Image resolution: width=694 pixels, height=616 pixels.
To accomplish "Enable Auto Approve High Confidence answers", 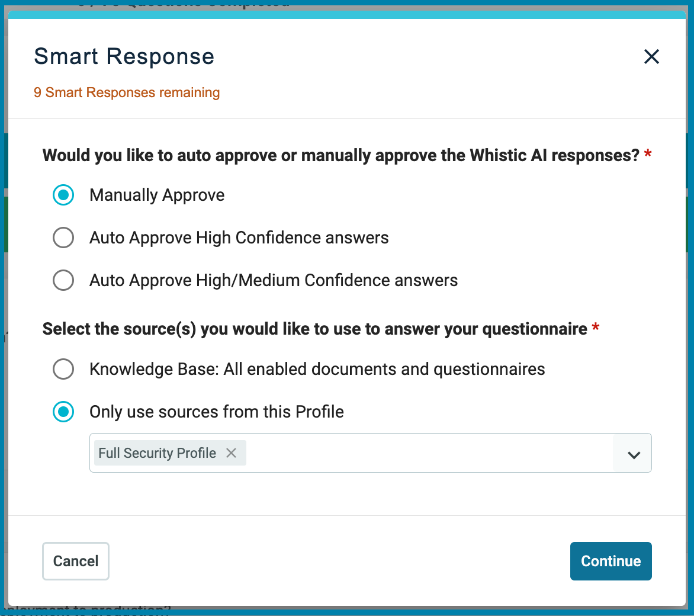I will tap(63, 238).
